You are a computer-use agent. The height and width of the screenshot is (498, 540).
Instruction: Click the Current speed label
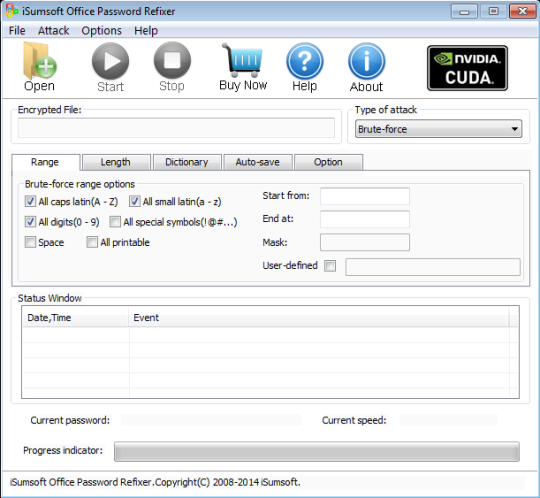pos(354,420)
